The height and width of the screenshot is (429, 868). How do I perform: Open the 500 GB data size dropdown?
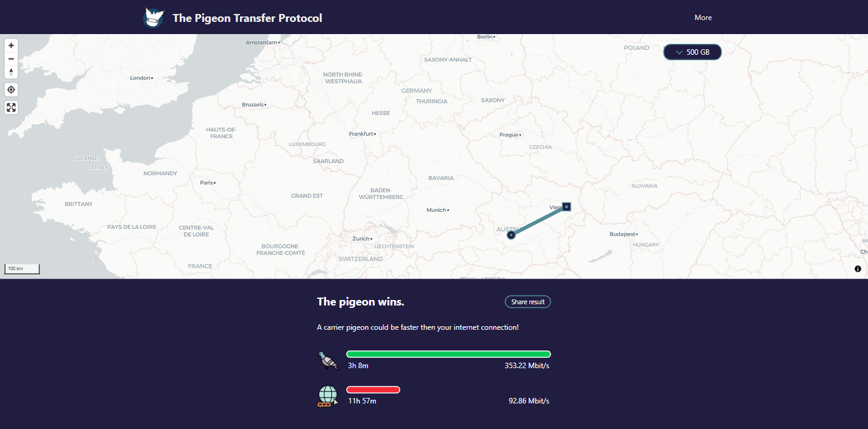coord(692,52)
